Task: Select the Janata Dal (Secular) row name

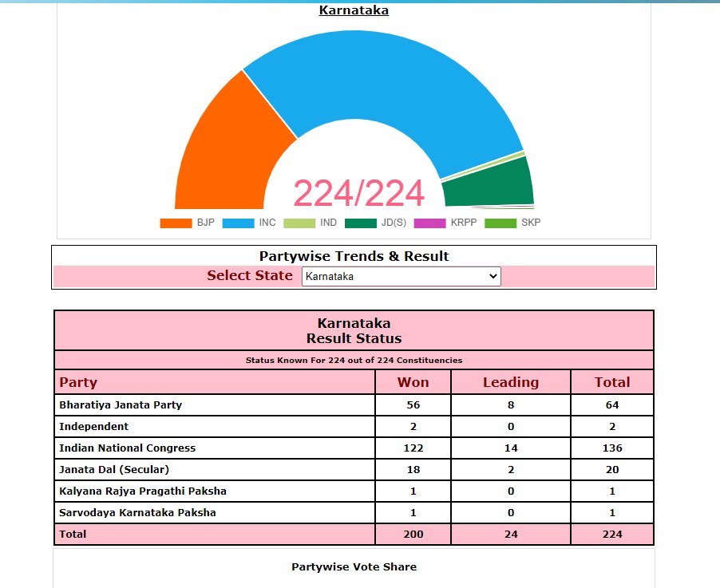Action: (114, 470)
